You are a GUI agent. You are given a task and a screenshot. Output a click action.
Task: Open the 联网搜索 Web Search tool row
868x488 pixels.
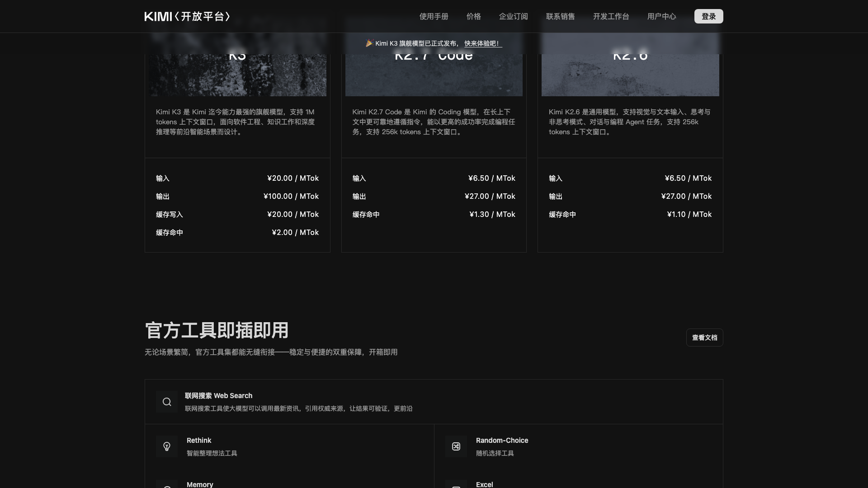pyautogui.click(x=434, y=402)
